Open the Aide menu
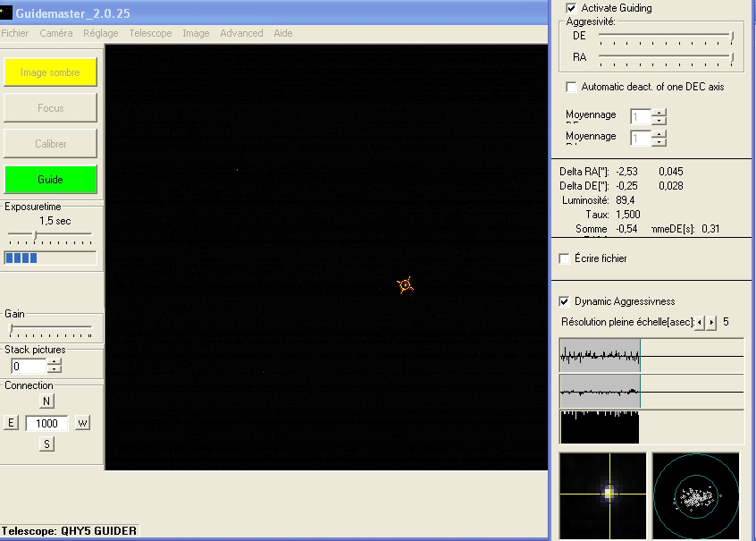This screenshot has width=756, height=541. tap(283, 33)
